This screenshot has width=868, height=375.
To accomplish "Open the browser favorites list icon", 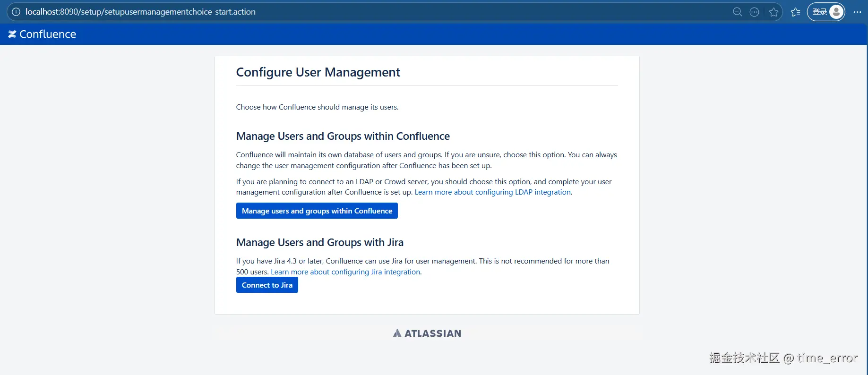I will (796, 12).
